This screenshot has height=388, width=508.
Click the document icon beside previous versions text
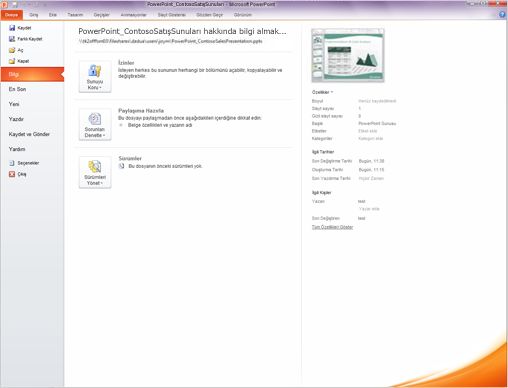[x=122, y=166]
